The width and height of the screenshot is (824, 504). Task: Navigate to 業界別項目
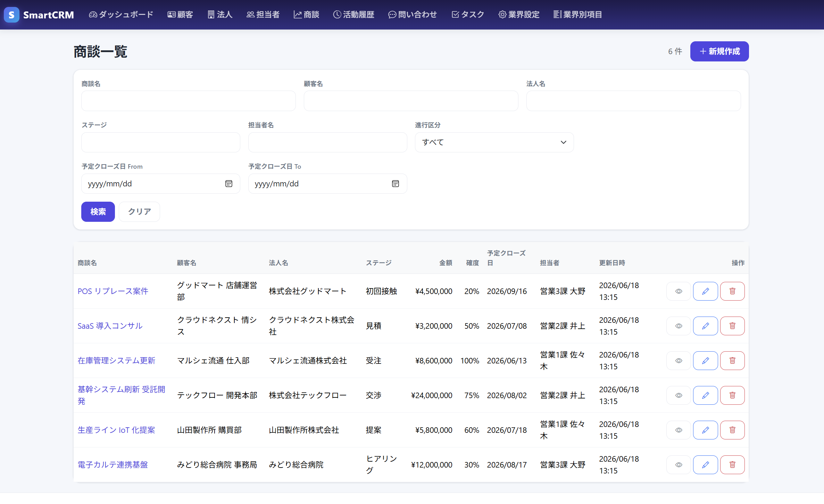click(577, 15)
